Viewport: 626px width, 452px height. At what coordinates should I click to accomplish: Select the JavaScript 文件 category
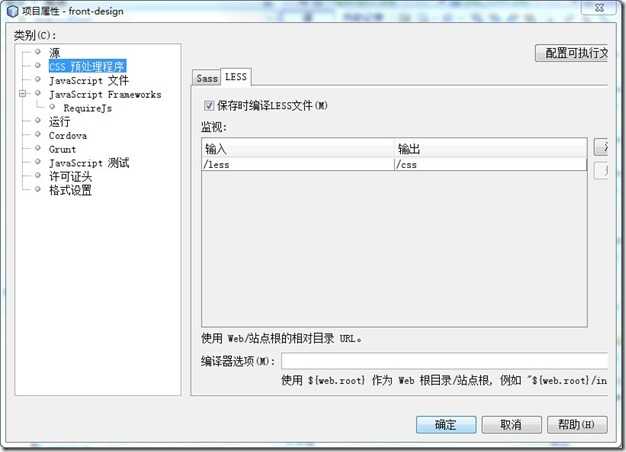(89, 80)
